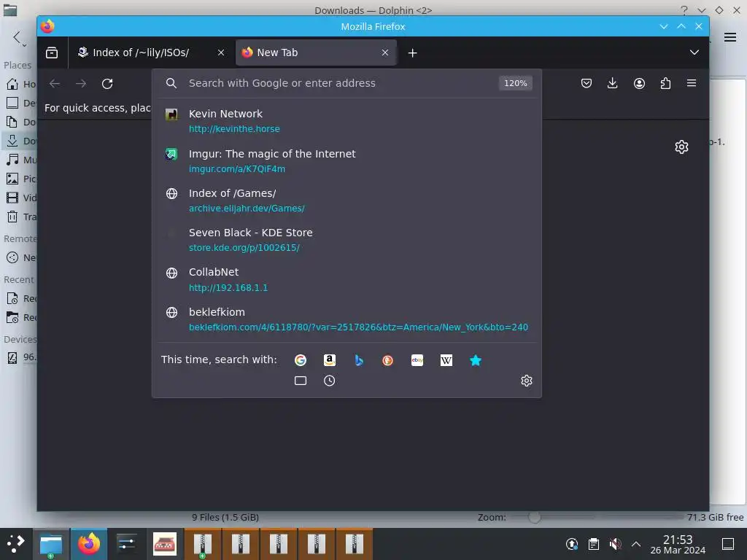Open Firefox View tab list icon
The image size is (747, 560).
pos(52,52)
